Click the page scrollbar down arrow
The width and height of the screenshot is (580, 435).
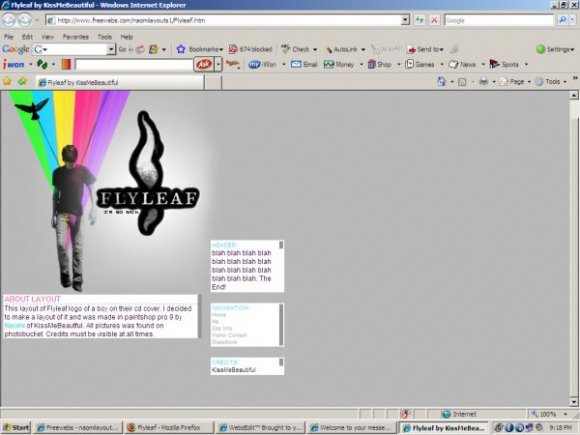[x=574, y=401]
